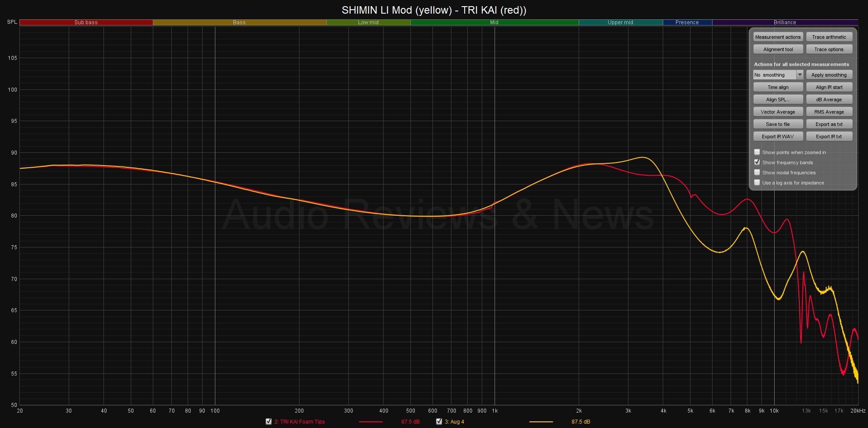Screen dimensions: 868x428
Task: Click the Vector Average button
Action: 778,112
